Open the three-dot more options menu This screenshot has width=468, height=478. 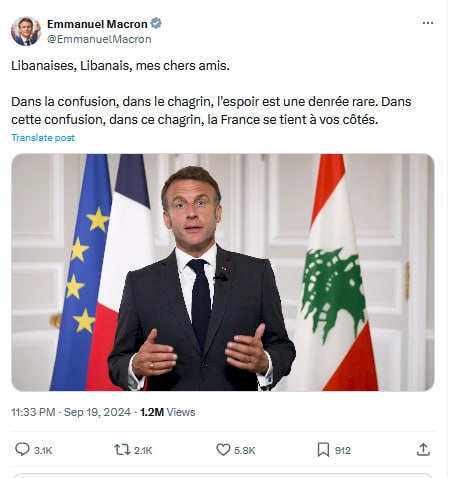pyautogui.click(x=428, y=23)
